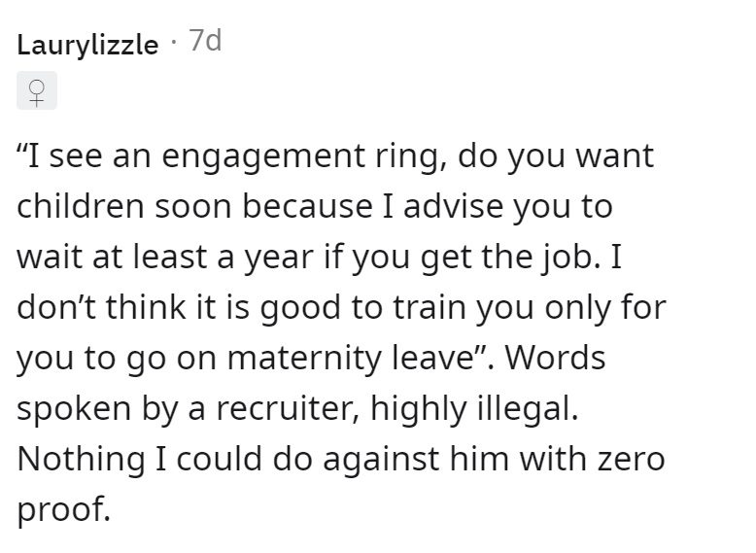
Task: Click the line starting "wait at least"
Action: click(x=319, y=257)
